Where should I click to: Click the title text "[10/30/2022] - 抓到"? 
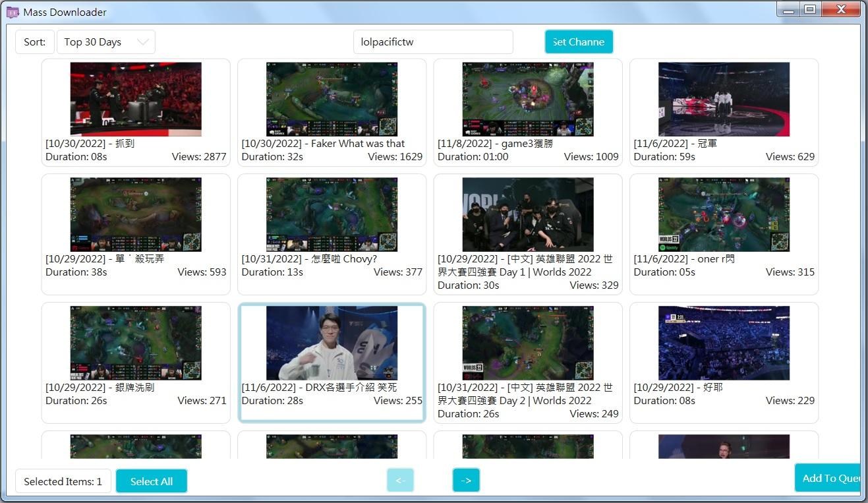click(90, 144)
